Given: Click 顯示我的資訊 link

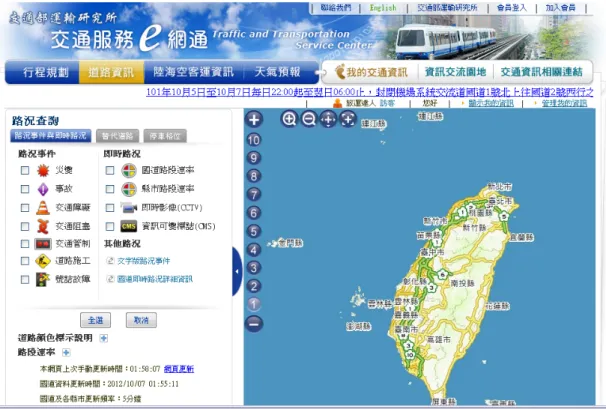Looking at the screenshot, I should pos(491,103).
